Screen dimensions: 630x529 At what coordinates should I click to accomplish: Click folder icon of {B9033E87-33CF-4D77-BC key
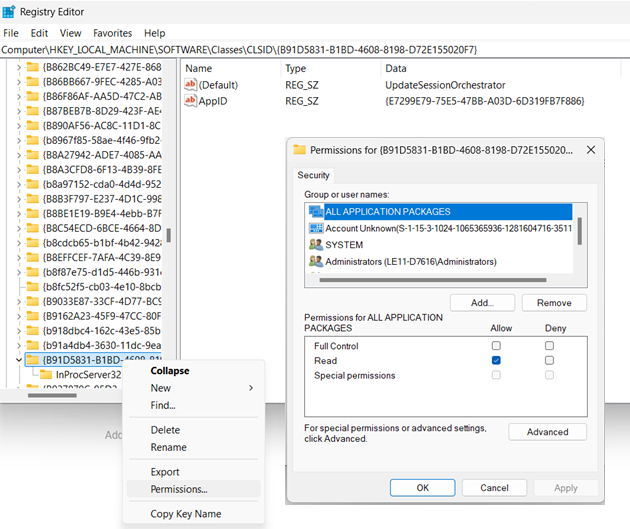click(33, 301)
